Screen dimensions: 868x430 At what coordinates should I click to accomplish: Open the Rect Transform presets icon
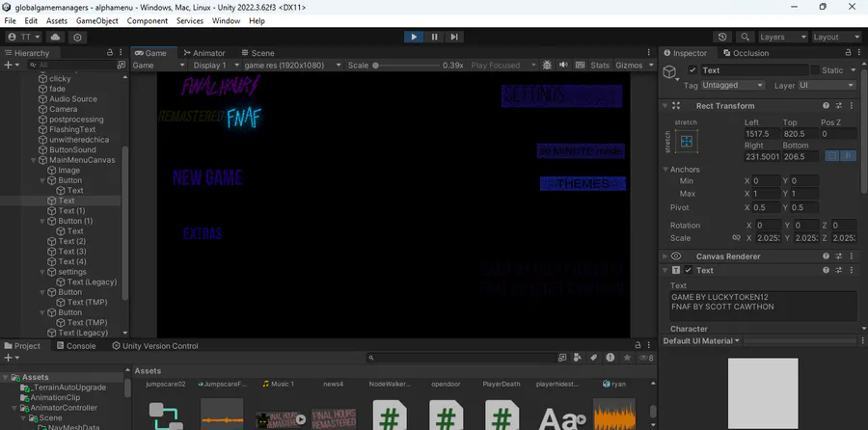pyautogui.click(x=839, y=106)
